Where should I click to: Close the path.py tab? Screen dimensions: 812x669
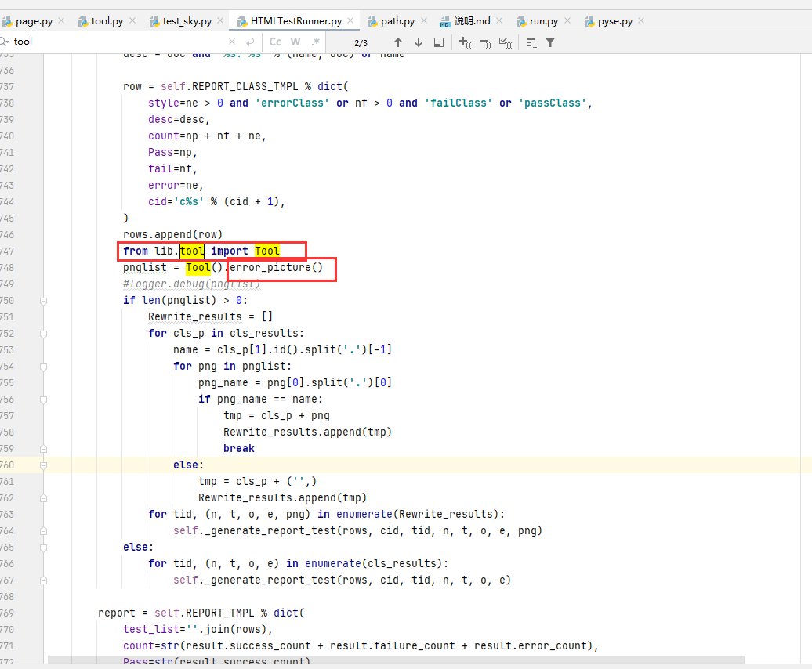click(423, 20)
